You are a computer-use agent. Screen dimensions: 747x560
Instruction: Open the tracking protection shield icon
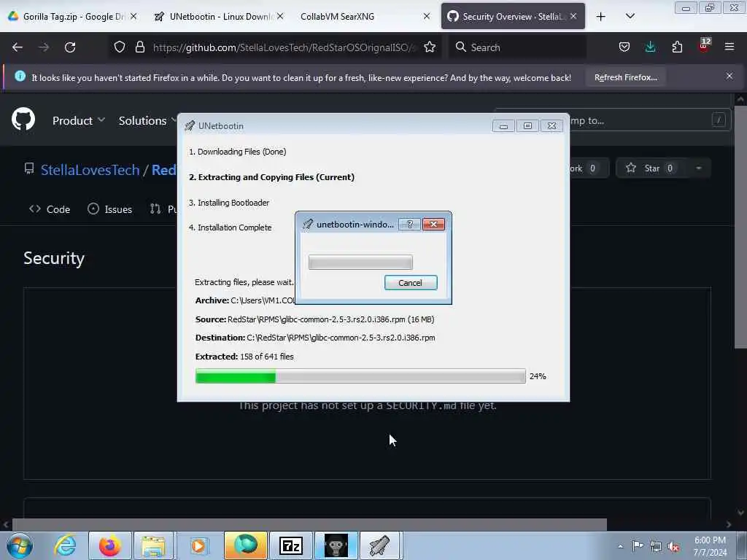[x=120, y=47]
